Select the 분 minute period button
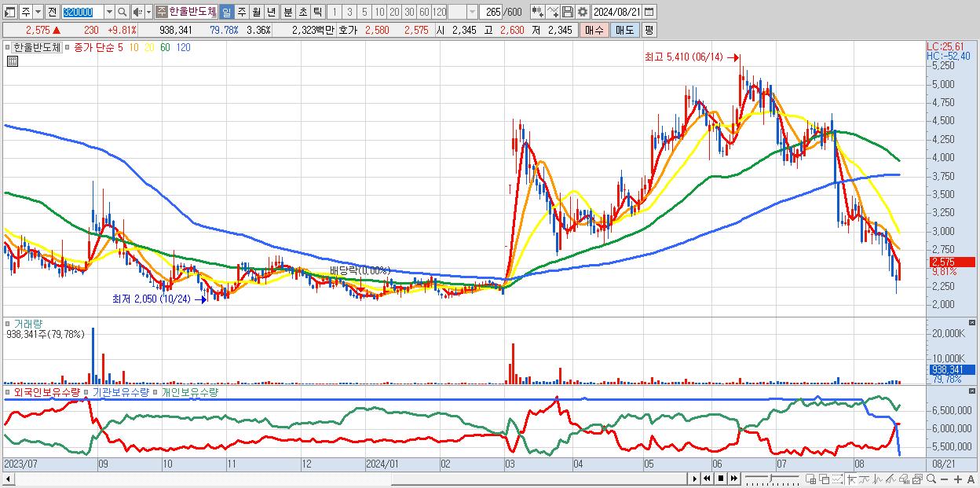 tap(287, 12)
